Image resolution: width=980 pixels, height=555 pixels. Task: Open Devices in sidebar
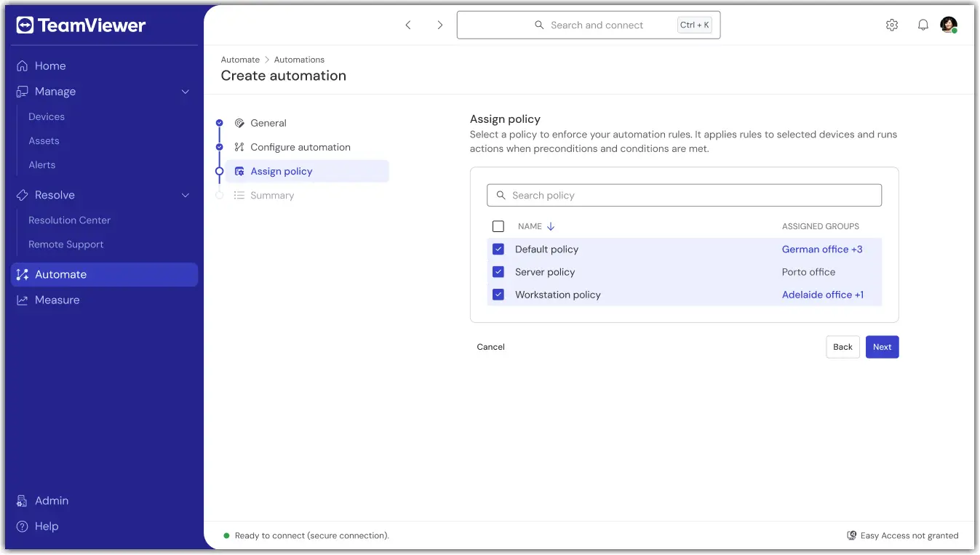click(x=47, y=116)
